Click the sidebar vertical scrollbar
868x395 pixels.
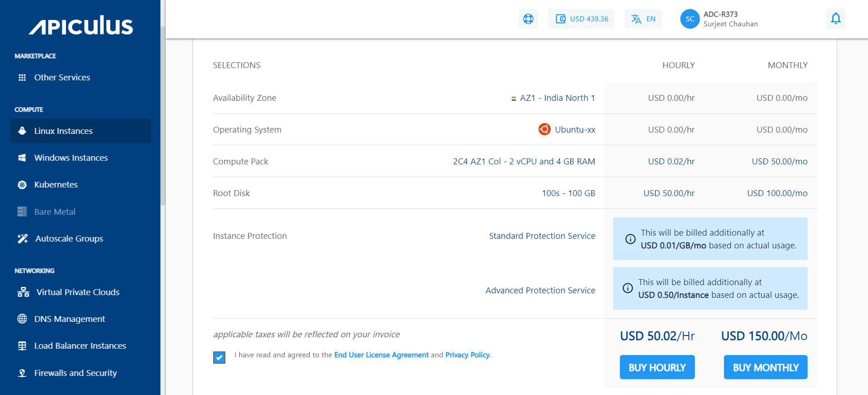[x=163, y=114]
